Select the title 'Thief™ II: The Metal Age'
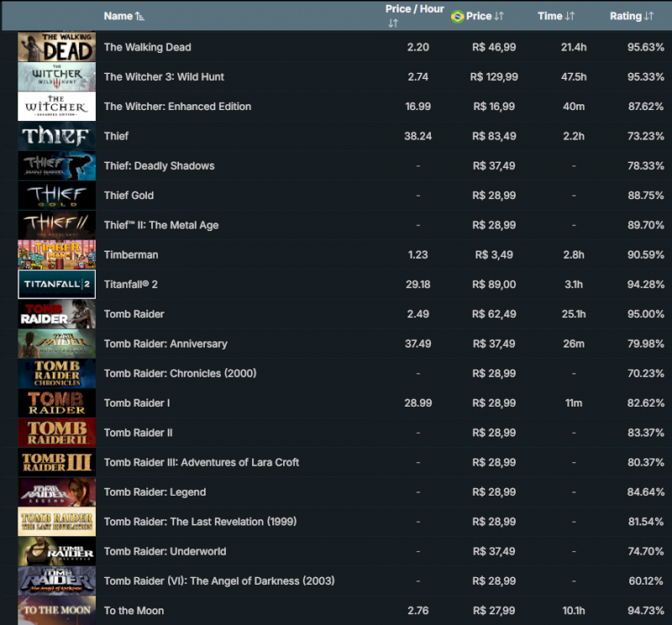Screen dimensions: 672x625 [161, 225]
